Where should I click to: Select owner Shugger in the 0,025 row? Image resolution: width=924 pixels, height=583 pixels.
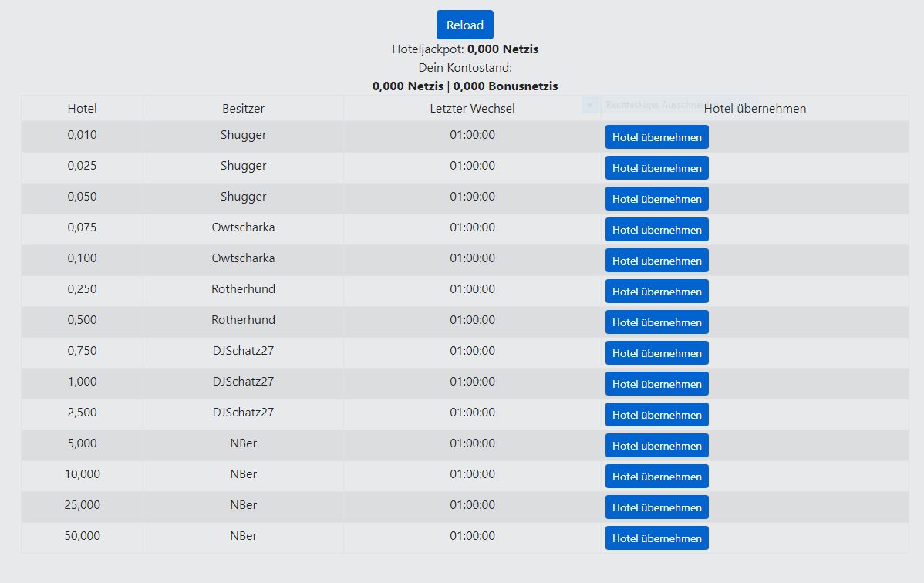(244, 166)
